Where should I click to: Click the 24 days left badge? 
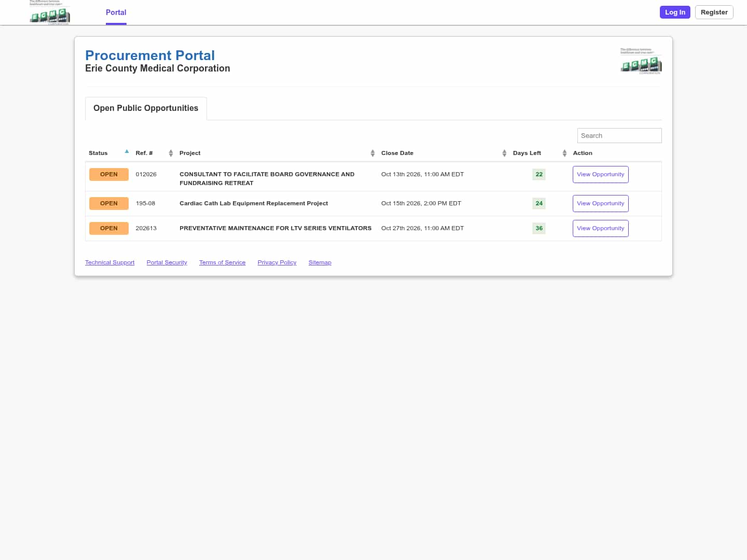click(x=539, y=203)
